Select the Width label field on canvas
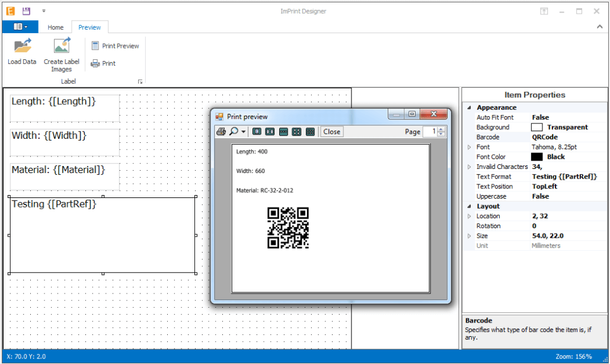The image size is (610, 364). tap(65, 142)
